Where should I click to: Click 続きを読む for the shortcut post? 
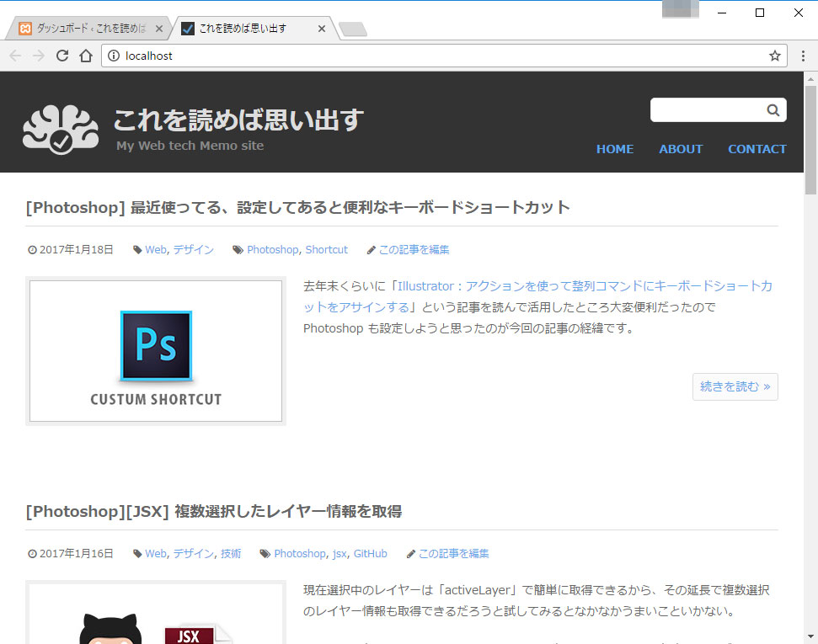pos(735,387)
